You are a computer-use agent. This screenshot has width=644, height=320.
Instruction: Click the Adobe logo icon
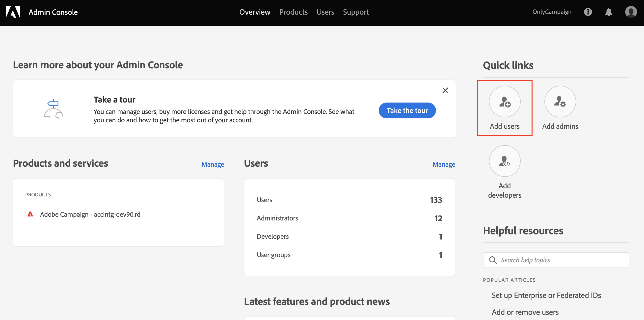click(x=13, y=12)
